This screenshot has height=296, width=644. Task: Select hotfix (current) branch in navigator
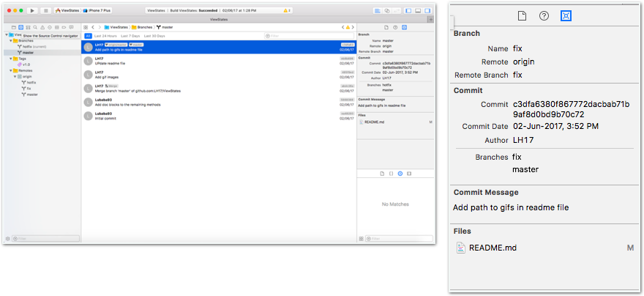(42, 47)
